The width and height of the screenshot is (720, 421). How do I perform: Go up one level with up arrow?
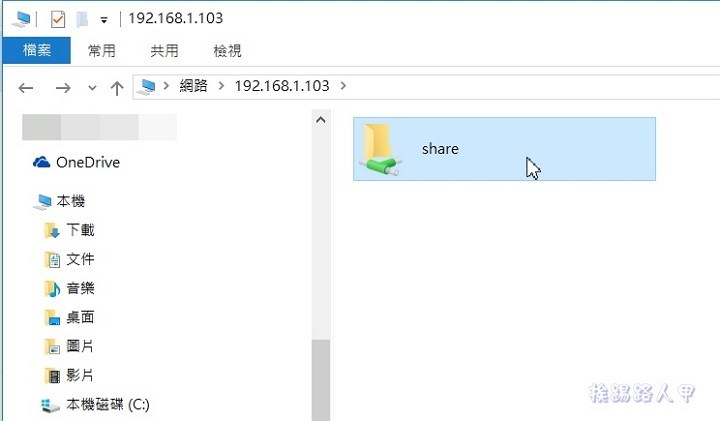(117, 87)
